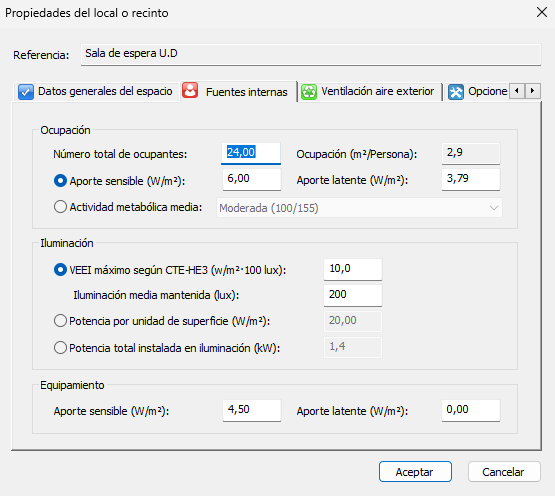Click the Cancelar button

pyautogui.click(x=504, y=472)
